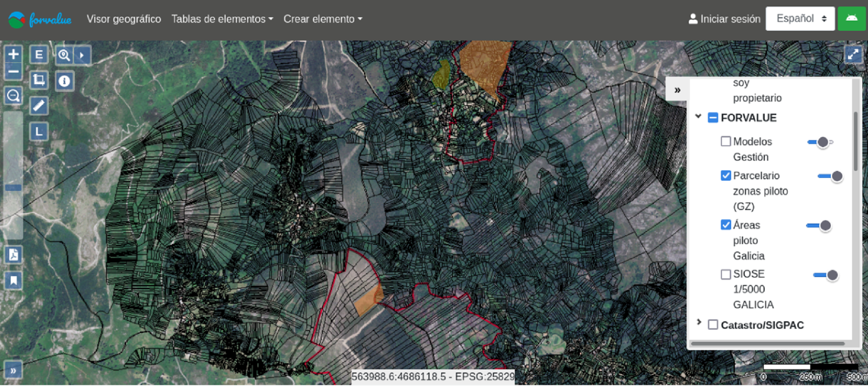Click the zoom out minus button
The width and height of the screenshot is (868, 386).
(x=13, y=72)
